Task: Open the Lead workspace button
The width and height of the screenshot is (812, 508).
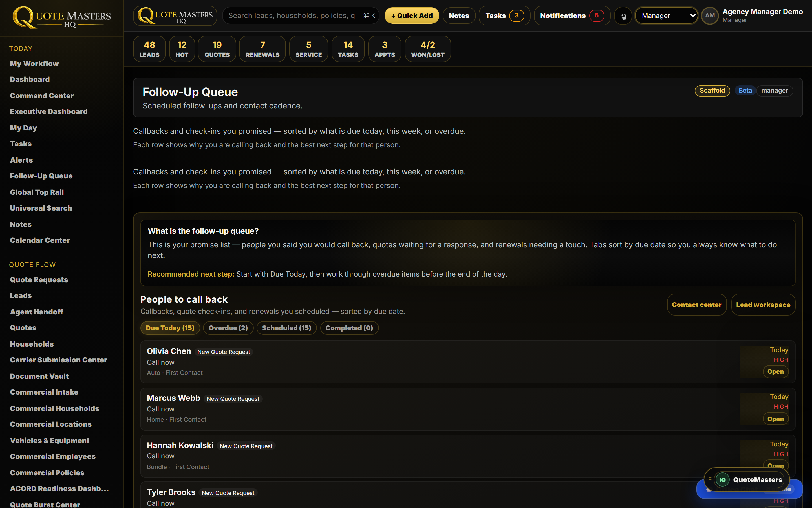Action: tap(763, 305)
